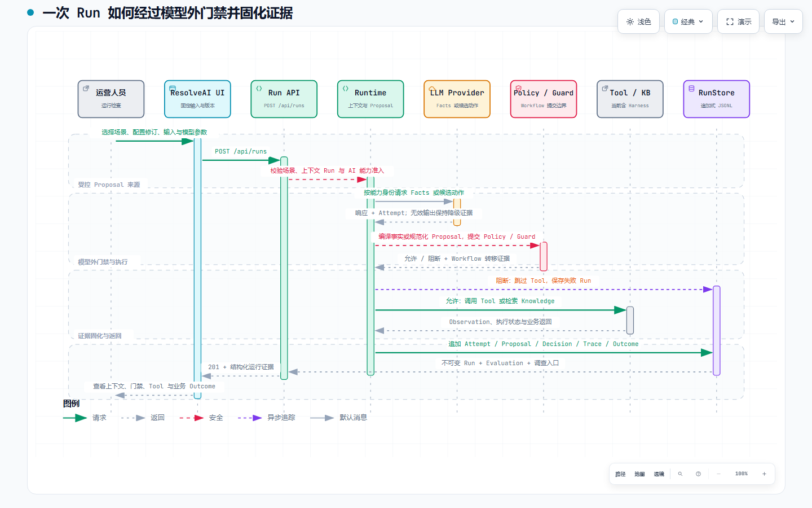Toggle the 透镜 lens option
Screen dimensions: 812x508
[x=659, y=474]
